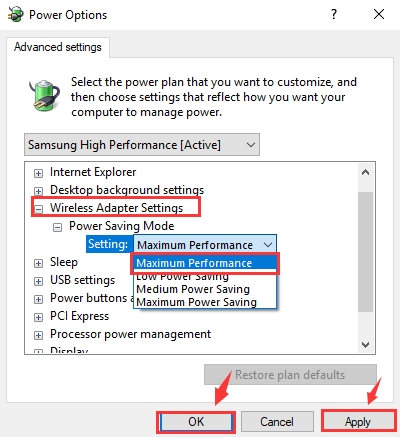The image size is (400, 437).
Task: Choose Maximum Power Saving option
Action: 196,302
